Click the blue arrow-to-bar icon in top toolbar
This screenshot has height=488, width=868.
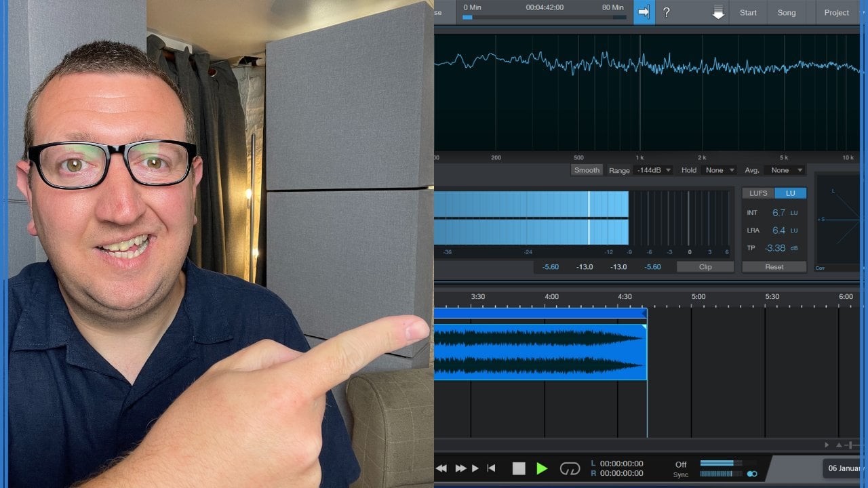click(644, 12)
